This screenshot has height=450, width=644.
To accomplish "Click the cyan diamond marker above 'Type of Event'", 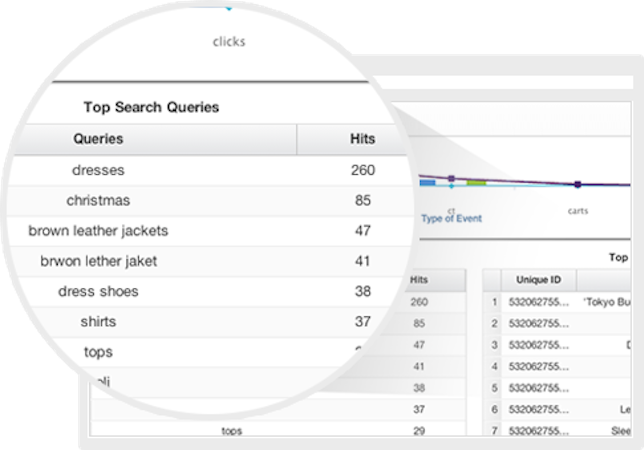I will coord(451,186).
